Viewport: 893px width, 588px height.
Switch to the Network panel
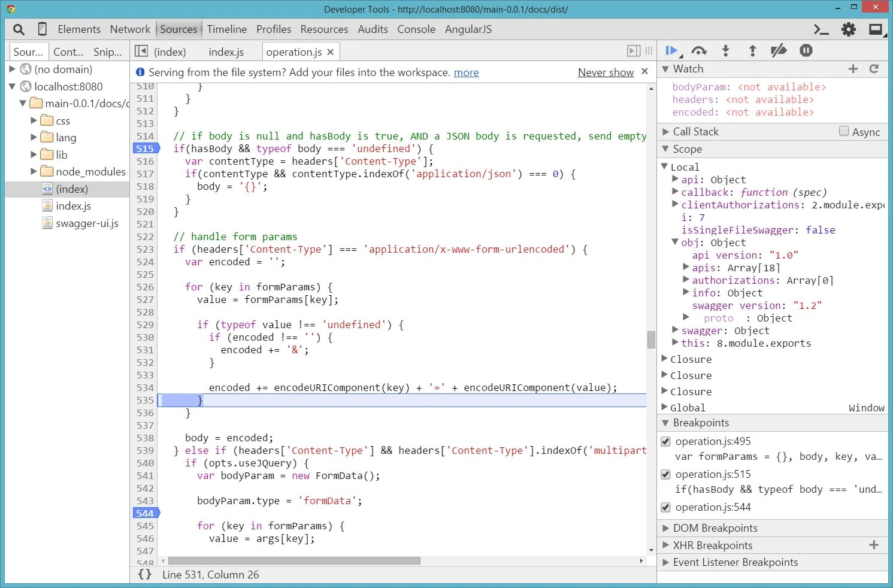point(130,29)
